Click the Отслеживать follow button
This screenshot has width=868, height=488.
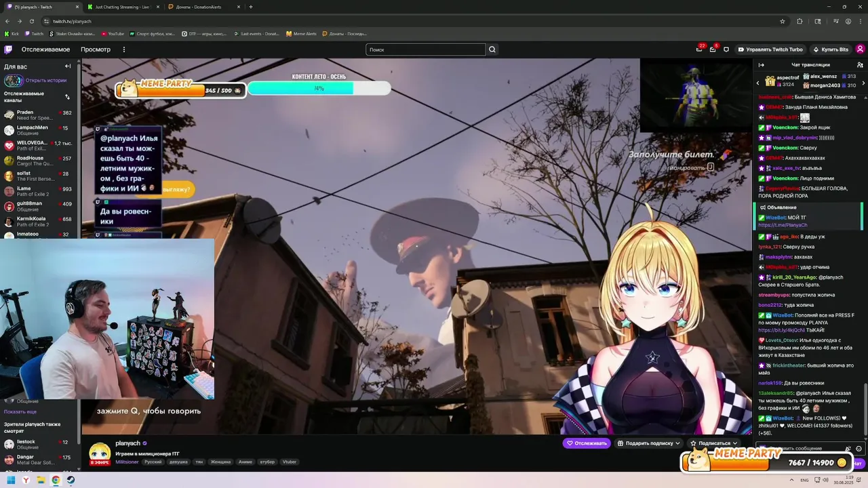coord(587,443)
